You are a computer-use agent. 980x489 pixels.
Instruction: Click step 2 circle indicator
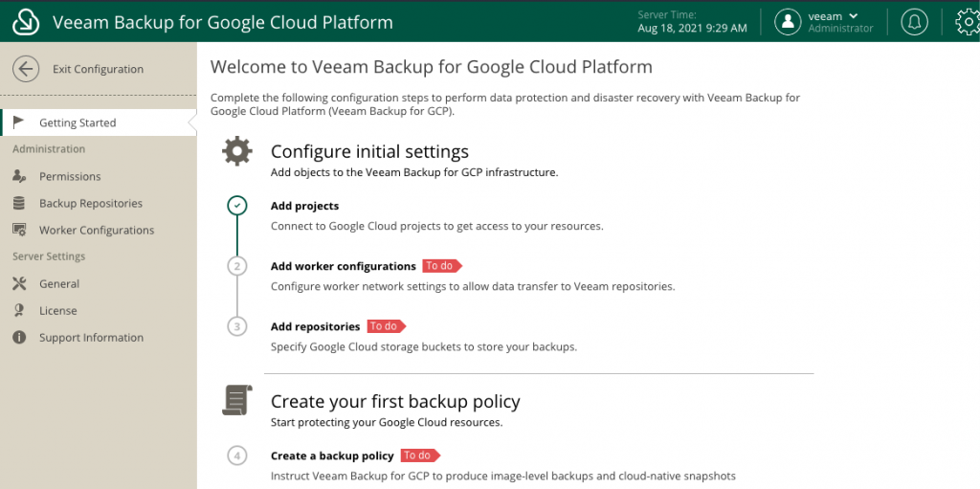pos(237,266)
